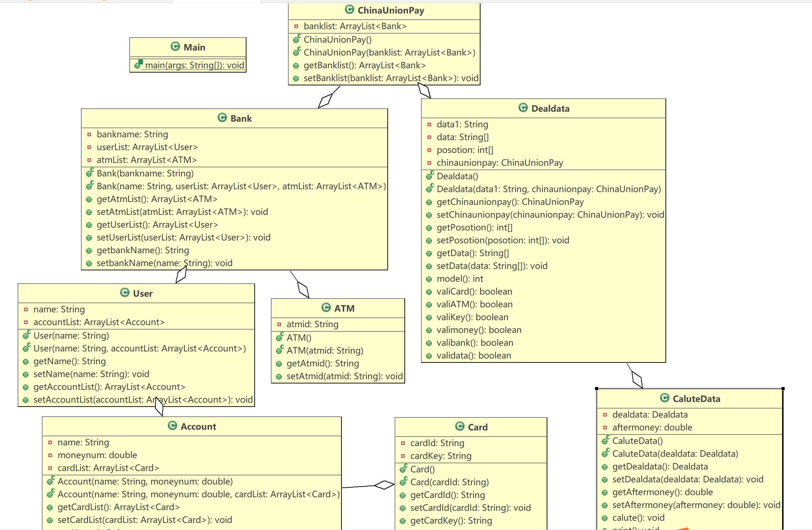Select the valiCard(): boolean method

[474, 292]
